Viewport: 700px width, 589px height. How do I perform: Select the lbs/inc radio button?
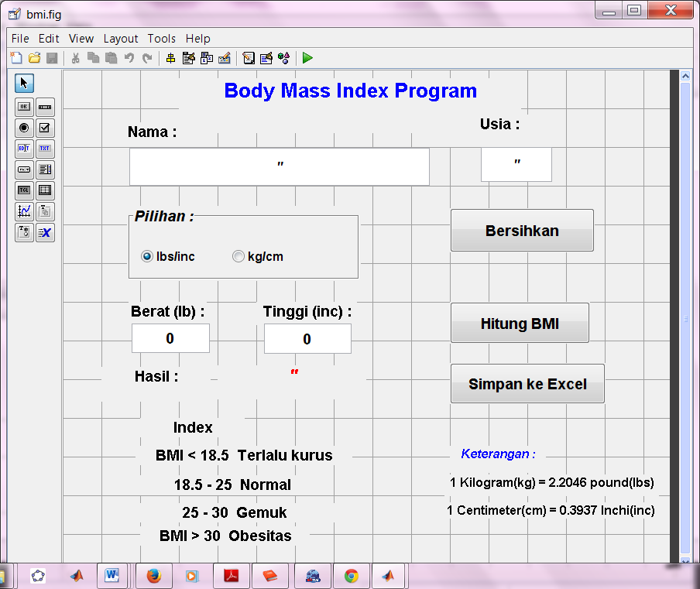coord(146,255)
